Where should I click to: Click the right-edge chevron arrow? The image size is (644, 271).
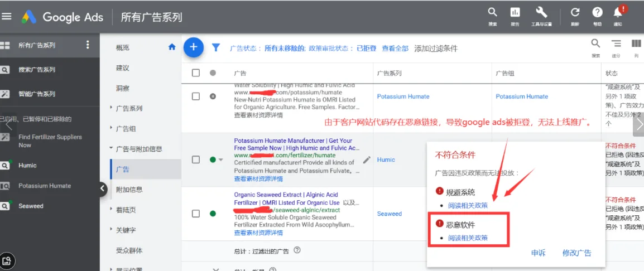click(639, 124)
